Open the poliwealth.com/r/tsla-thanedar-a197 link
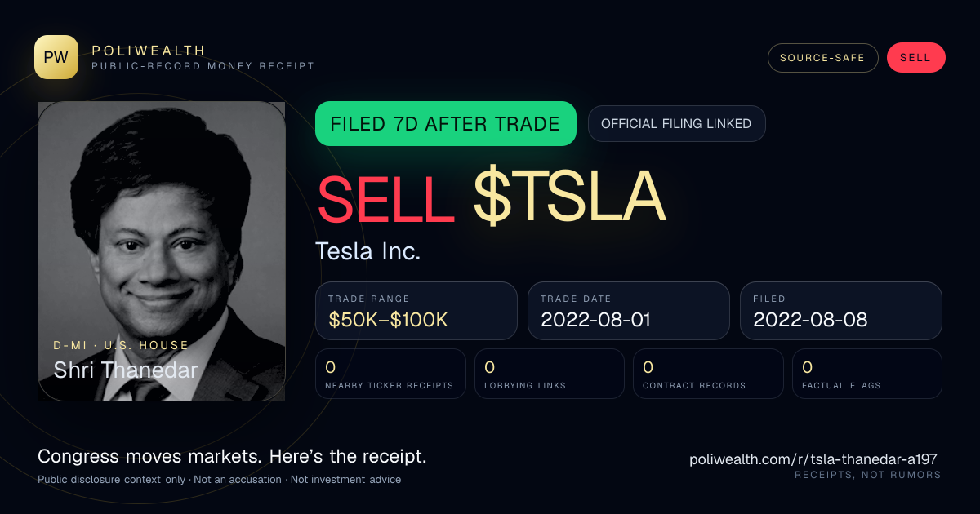980x514 pixels. tap(813, 459)
